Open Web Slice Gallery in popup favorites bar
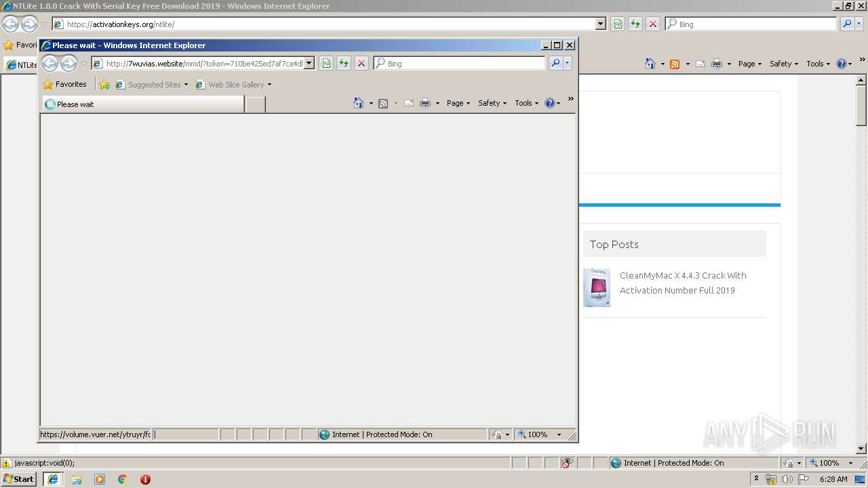Viewport: 868px width, 488px height. coord(233,85)
